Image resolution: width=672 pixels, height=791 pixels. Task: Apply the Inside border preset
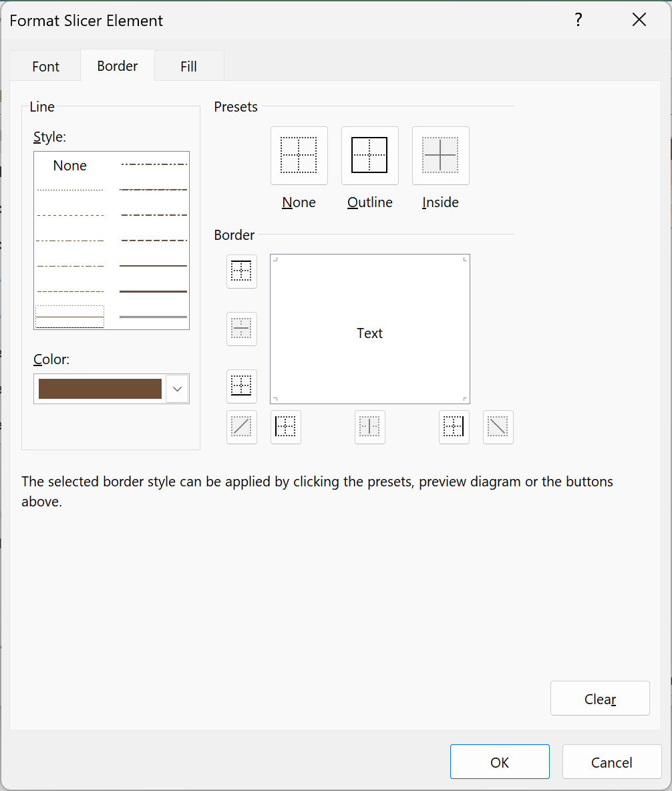(x=440, y=156)
